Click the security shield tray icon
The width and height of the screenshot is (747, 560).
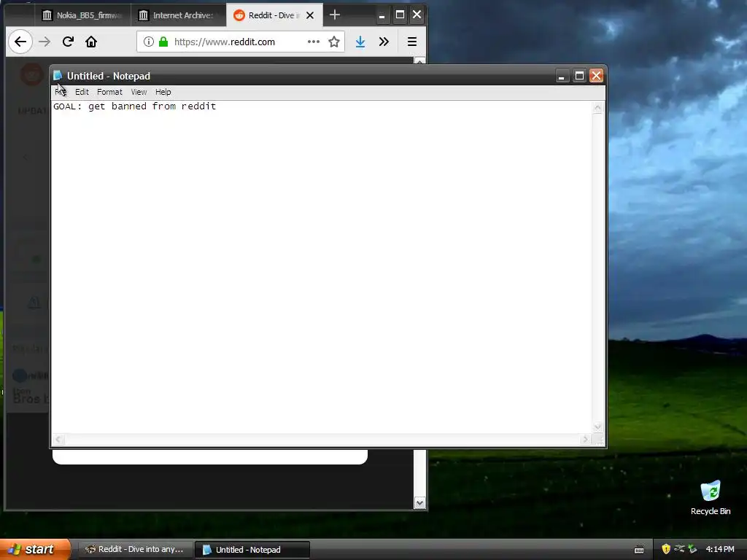[666, 549]
